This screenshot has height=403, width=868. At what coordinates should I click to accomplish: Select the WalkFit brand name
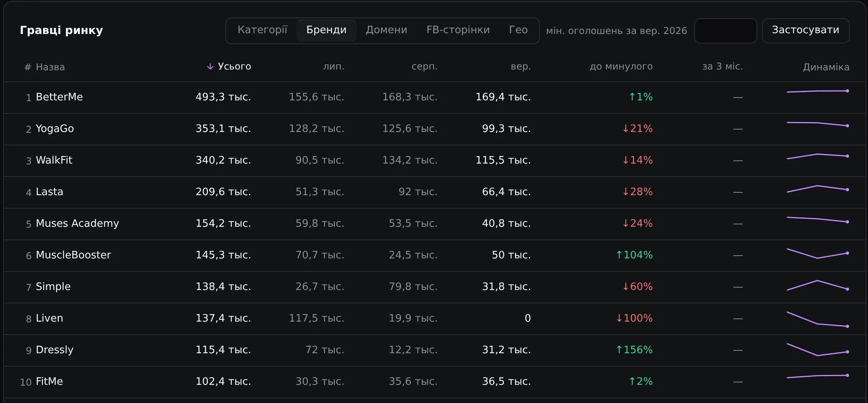54,160
